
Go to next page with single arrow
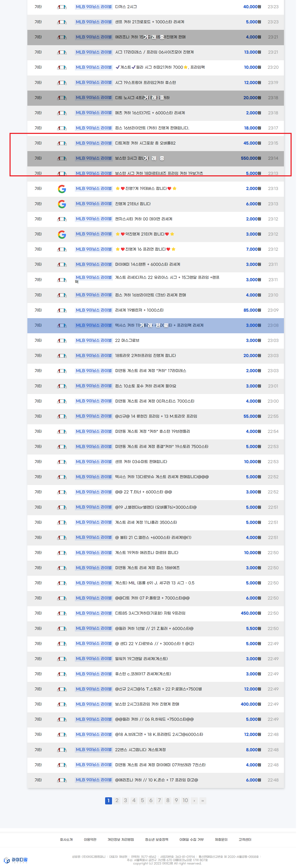point(195,801)
